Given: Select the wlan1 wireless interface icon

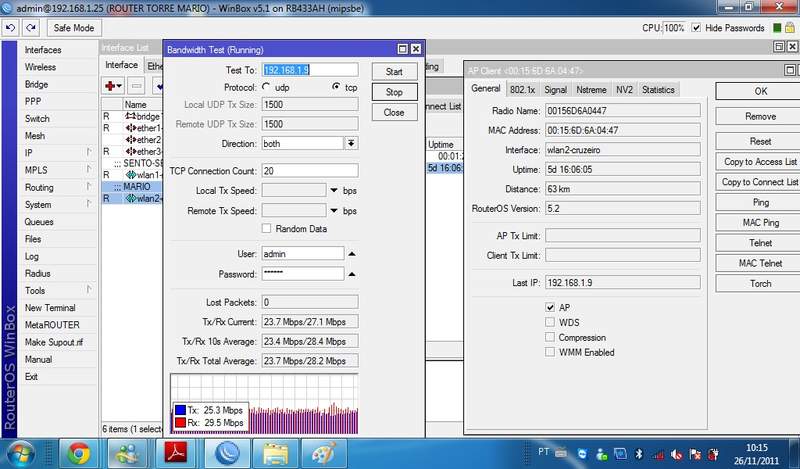Looking at the screenshot, I should [131, 175].
